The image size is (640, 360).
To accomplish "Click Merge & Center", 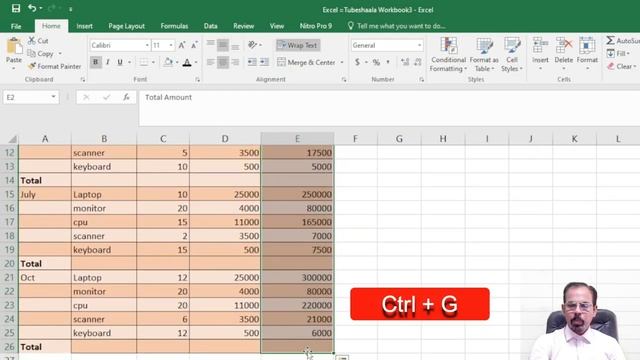I will [306, 62].
